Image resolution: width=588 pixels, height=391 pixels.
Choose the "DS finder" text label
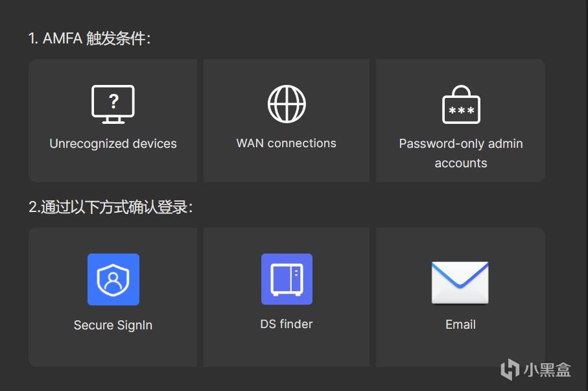click(287, 324)
